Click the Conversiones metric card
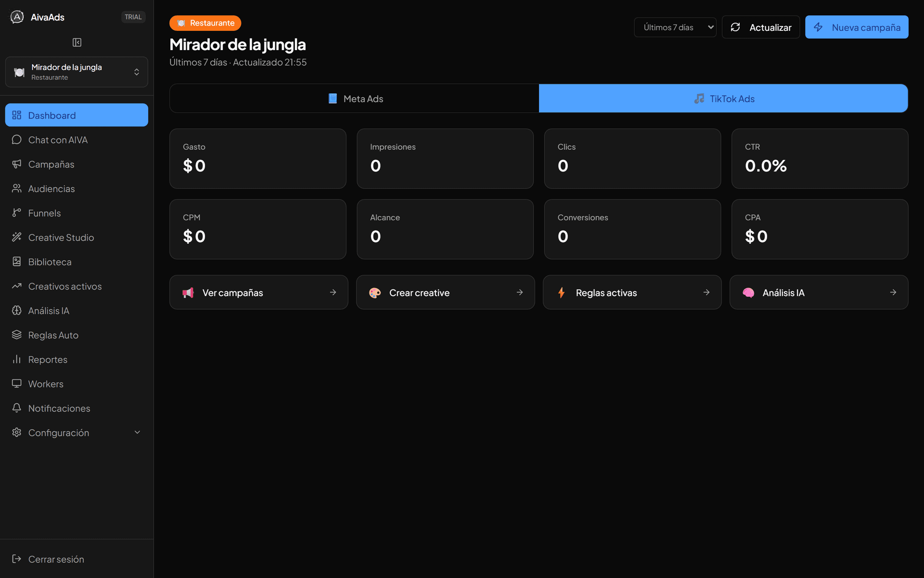 point(632,229)
